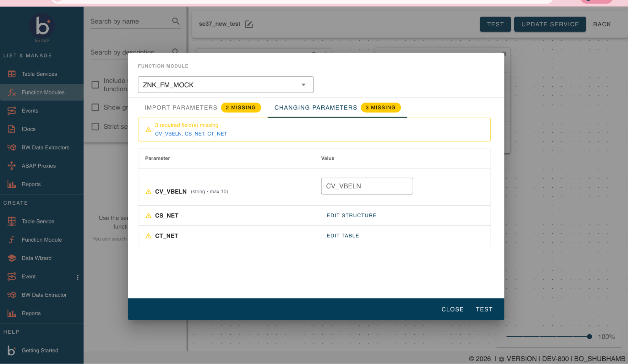Jump to missing field CS_NET link
This screenshot has height=364, width=628.
(x=194, y=134)
